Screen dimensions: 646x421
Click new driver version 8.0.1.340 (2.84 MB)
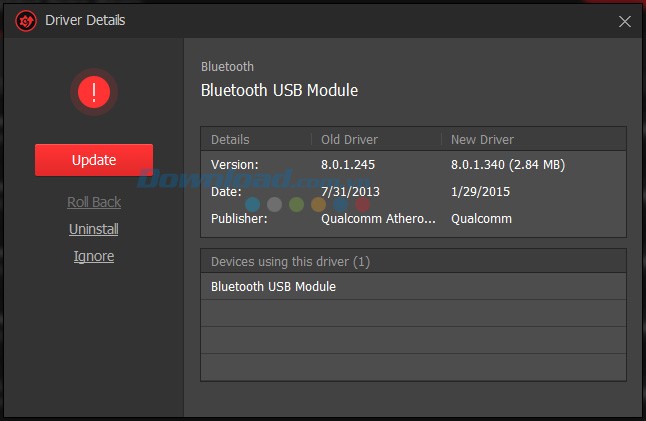507,164
